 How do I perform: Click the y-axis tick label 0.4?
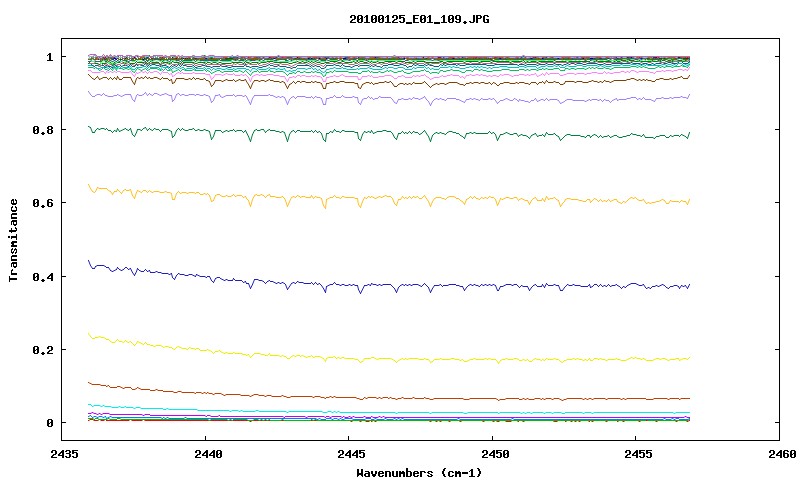click(x=43, y=276)
